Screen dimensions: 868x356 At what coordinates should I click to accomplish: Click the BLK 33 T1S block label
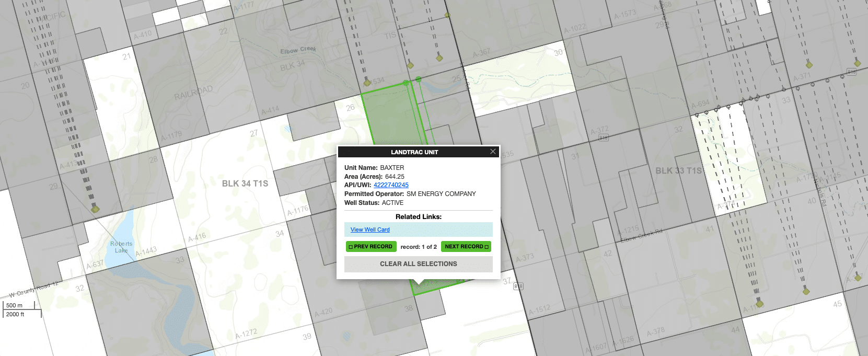click(x=678, y=171)
